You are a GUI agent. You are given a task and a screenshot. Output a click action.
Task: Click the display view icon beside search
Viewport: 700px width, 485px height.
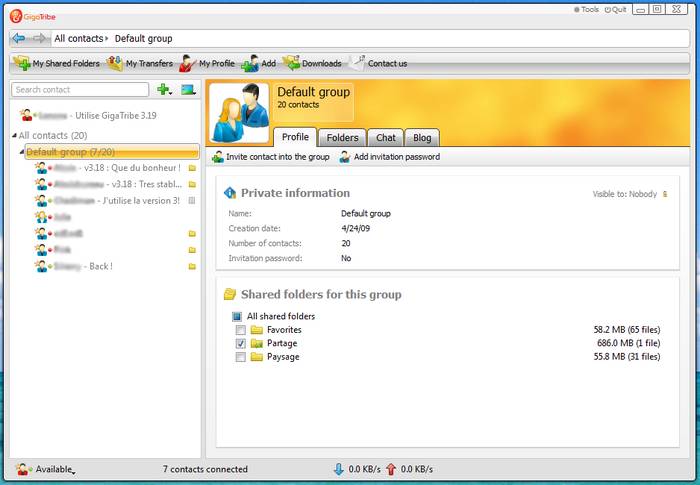188,90
